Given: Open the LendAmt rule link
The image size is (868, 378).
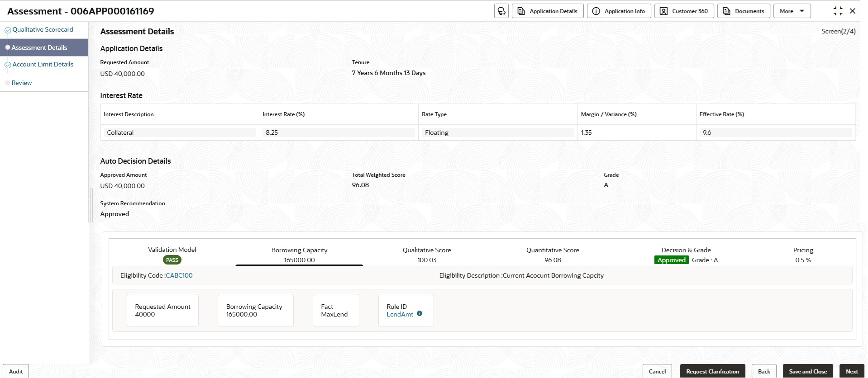Looking at the screenshot, I should [400, 314].
